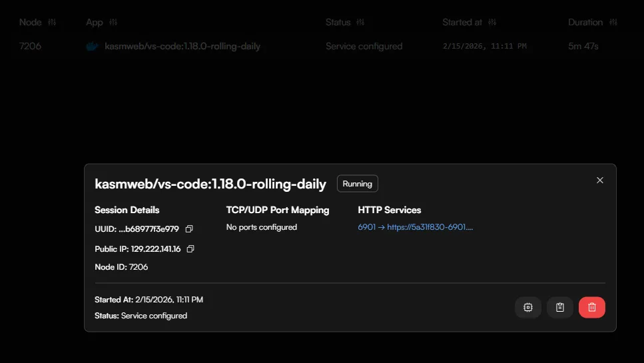Click node 7206 in the table
The height and width of the screenshot is (363, 644).
(x=30, y=46)
